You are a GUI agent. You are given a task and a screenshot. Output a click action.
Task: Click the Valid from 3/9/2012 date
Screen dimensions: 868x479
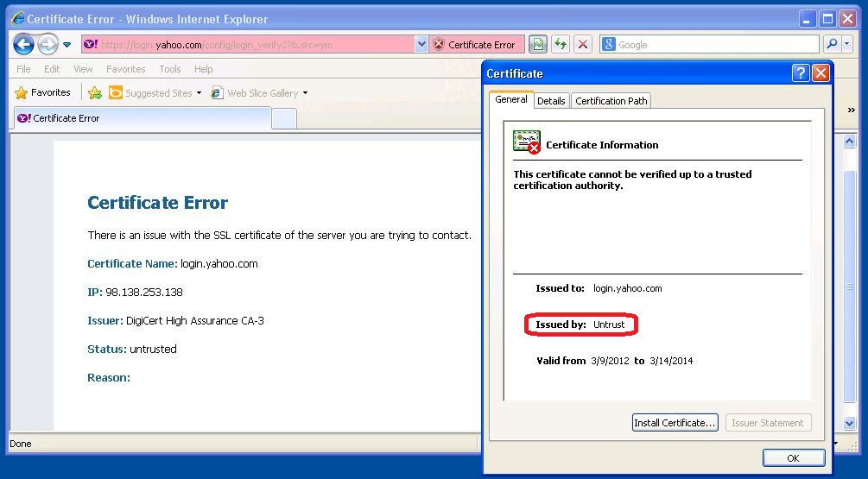tap(610, 361)
